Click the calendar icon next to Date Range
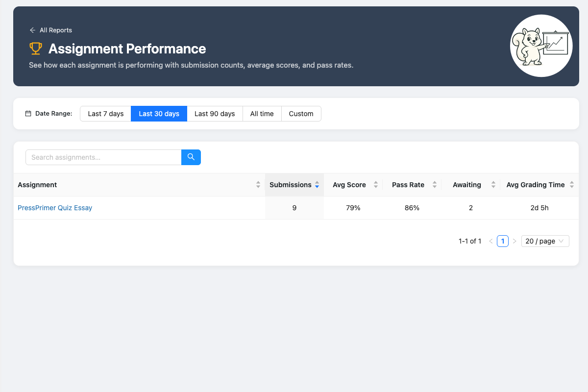This screenshot has height=392, width=588. pyautogui.click(x=27, y=113)
